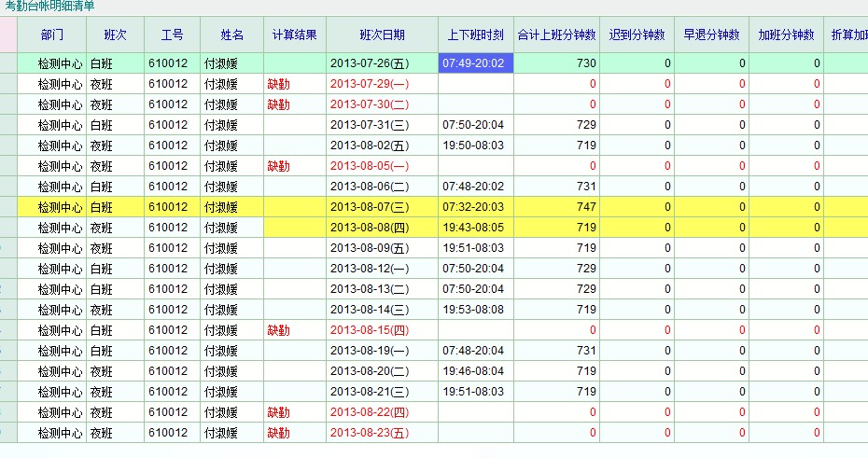Image resolution: width=868 pixels, height=458 pixels.
Task: Click the 姓名 column header
Action: tap(231, 35)
